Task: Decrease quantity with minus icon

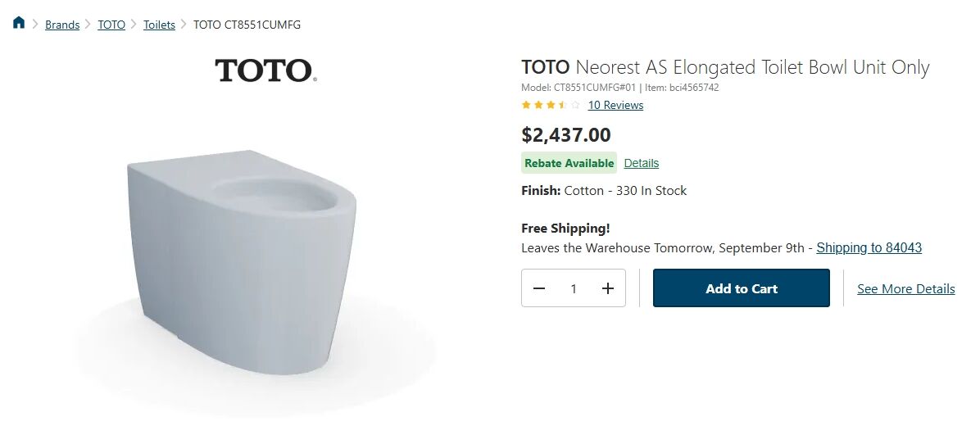Action: coord(539,288)
